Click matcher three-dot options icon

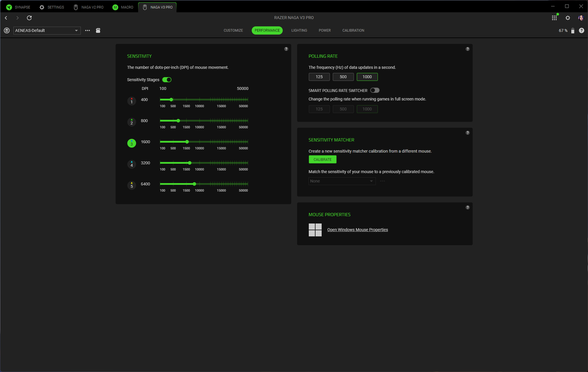[x=383, y=181]
